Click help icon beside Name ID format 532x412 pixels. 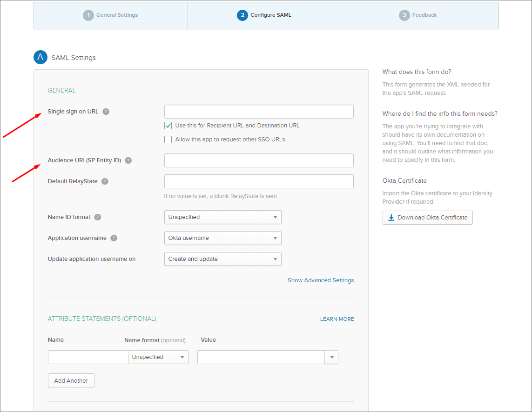coord(98,217)
